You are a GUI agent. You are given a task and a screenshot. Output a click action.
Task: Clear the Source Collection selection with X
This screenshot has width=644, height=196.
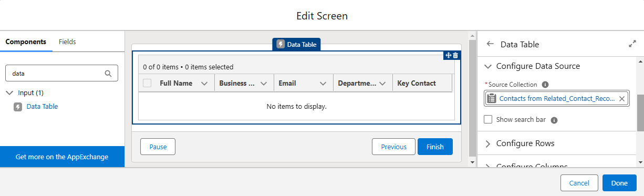point(622,98)
